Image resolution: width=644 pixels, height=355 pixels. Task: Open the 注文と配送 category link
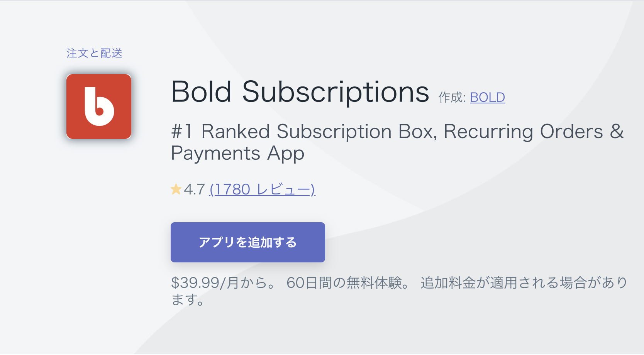(x=95, y=53)
